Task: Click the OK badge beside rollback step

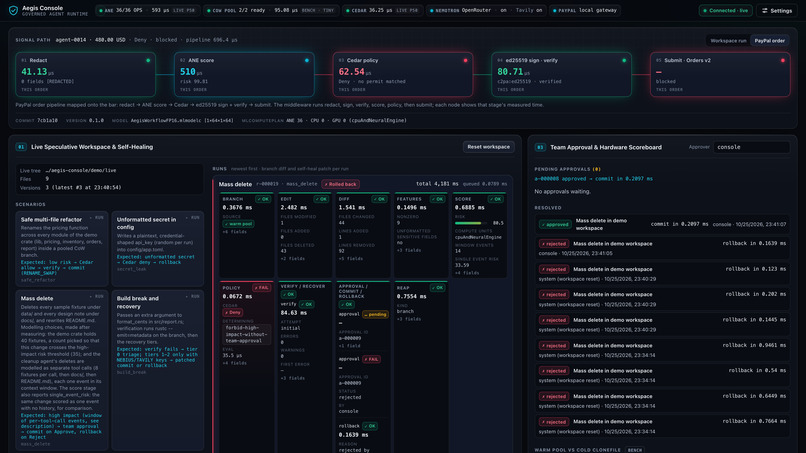Action: point(370,426)
